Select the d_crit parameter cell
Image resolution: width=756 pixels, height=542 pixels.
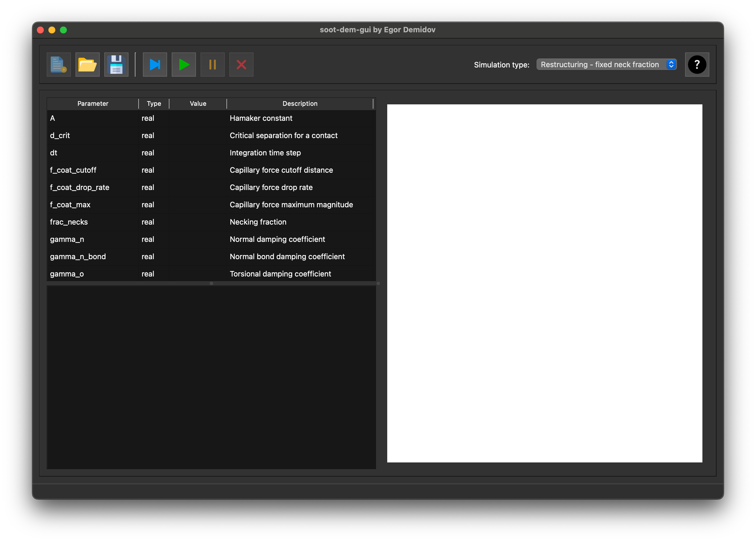click(93, 135)
